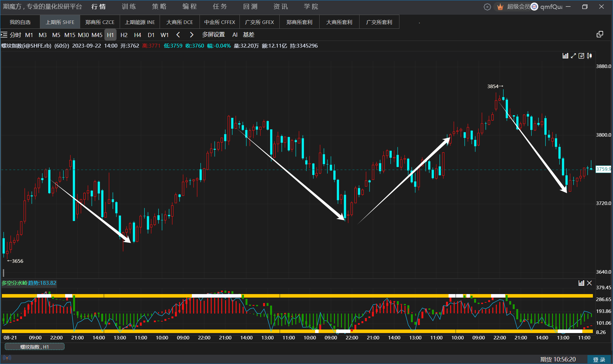Select the D1 daily timeframe
The image size is (613, 364).
(151, 35)
